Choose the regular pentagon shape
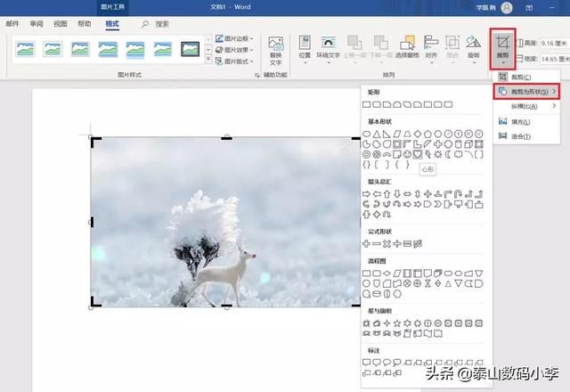Viewport: 570px width, 392px height. (427, 135)
